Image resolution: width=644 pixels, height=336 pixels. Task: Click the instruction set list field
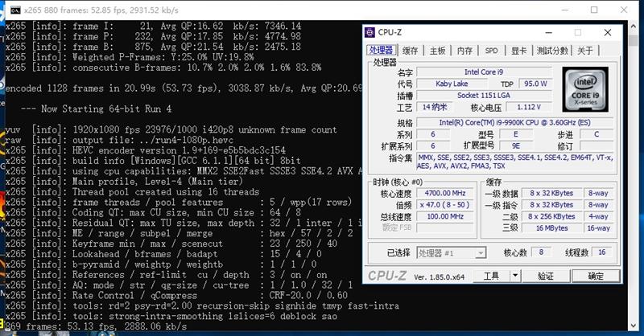pyautogui.click(x=514, y=162)
